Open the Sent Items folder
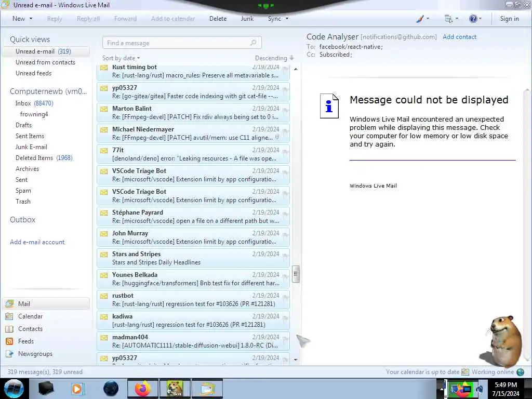Viewport: 532px width, 399px height. 30,136
